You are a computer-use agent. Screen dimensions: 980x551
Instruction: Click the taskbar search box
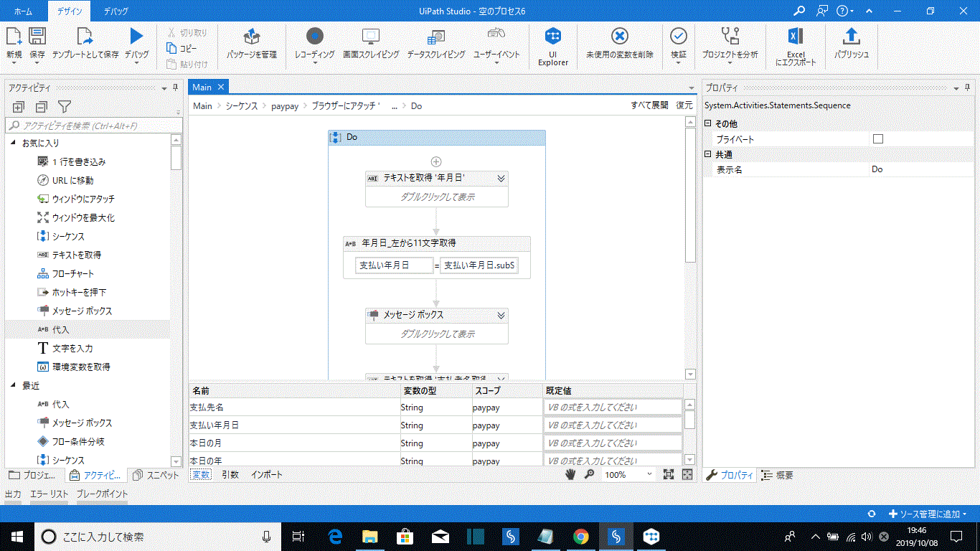(x=157, y=536)
